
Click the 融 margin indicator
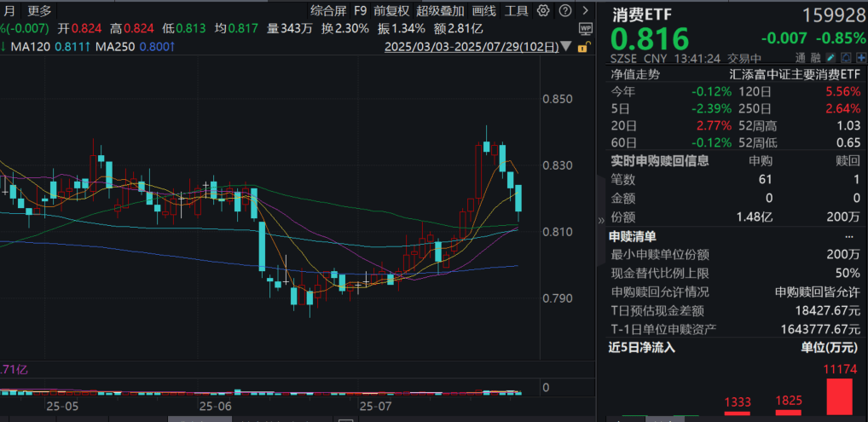click(814, 57)
